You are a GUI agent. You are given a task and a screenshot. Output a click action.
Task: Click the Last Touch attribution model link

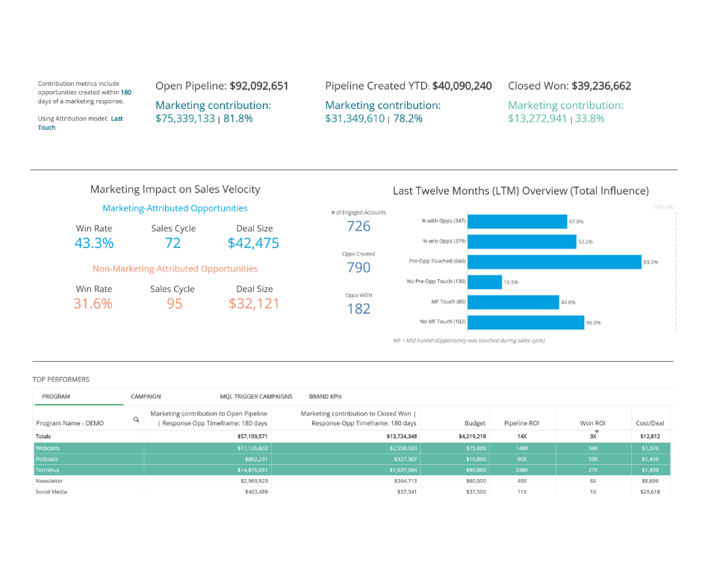(81, 123)
